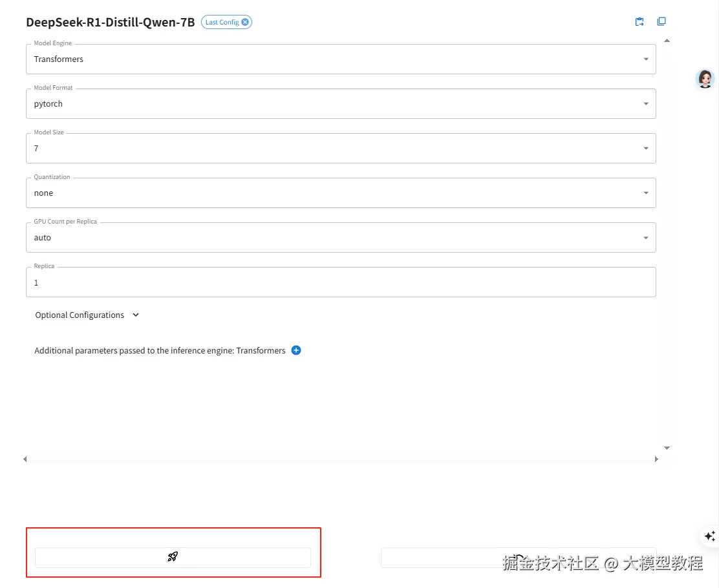Open the GPU Count per Replica dropdown
This screenshot has height=588, width=719.
tap(341, 237)
